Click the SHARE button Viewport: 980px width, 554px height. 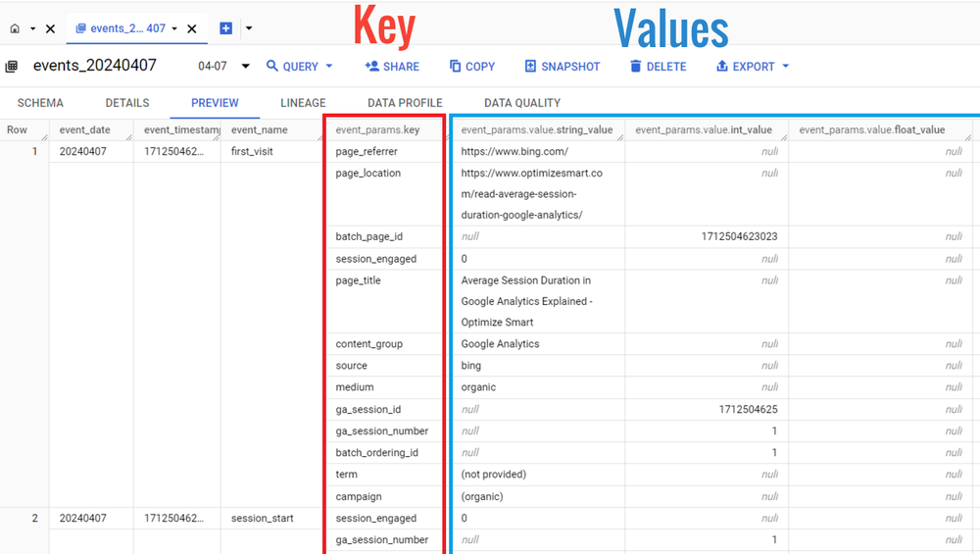pyautogui.click(x=391, y=67)
